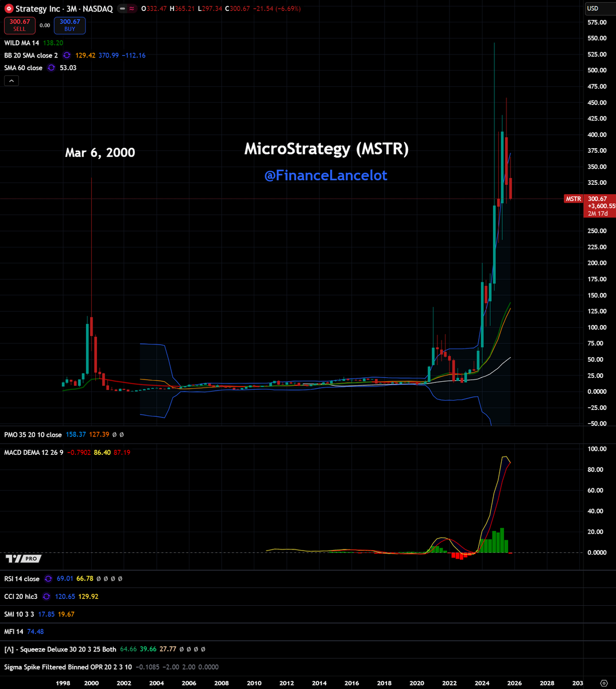The width and height of the screenshot is (616, 689).
Task: Select the SMA 60 close indicator legend
Action: coord(23,68)
